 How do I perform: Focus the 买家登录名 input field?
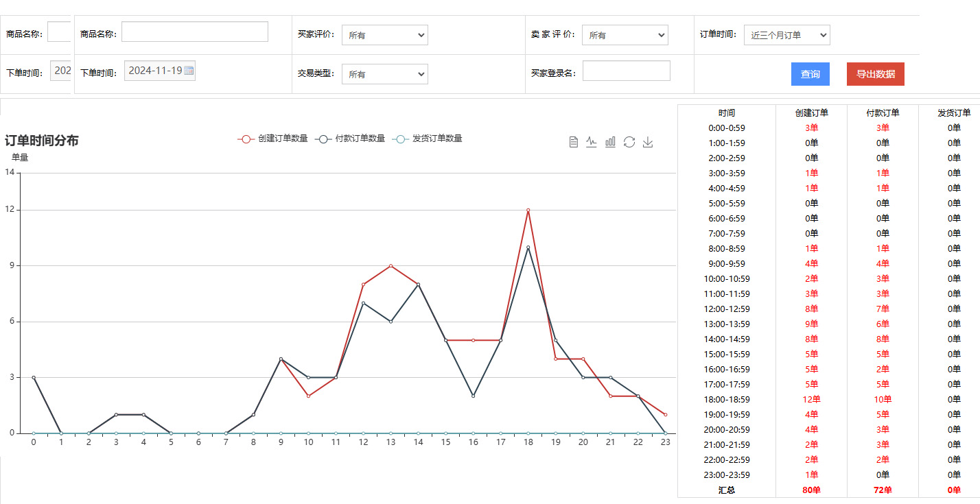pyautogui.click(x=627, y=71)
